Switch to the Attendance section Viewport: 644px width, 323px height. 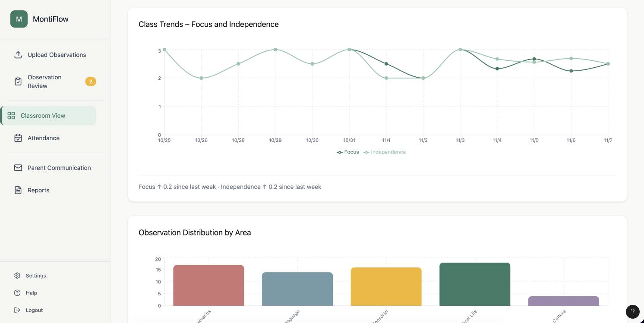pyautogui.click(x=43, y=138)
